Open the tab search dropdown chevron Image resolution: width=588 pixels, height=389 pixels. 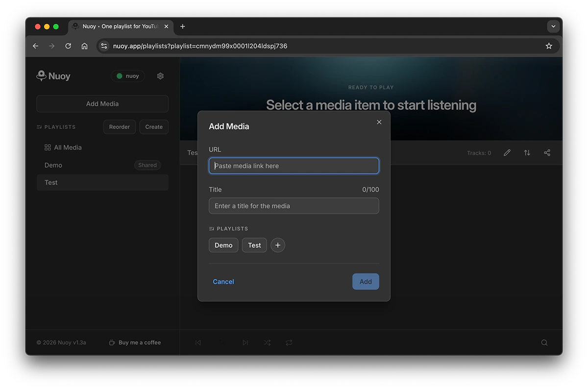coord(553,26)
